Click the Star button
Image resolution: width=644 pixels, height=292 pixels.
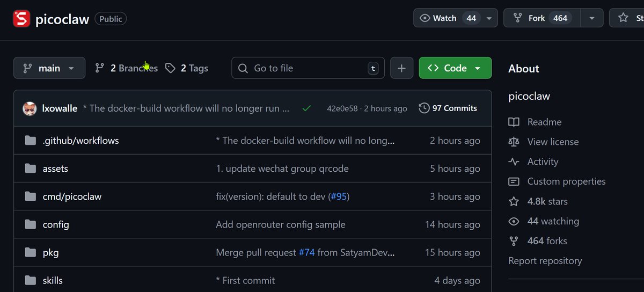[627, 18]
